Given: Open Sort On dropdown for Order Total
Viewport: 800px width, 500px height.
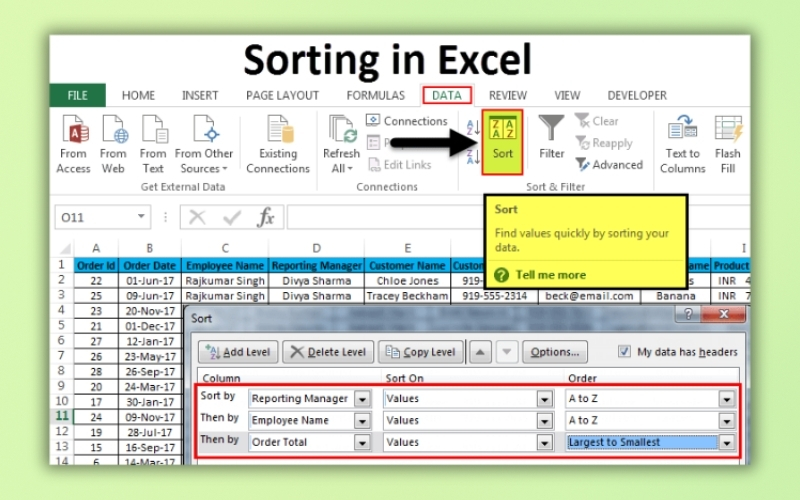Looking at the screenshot, I should click(544, 443).
